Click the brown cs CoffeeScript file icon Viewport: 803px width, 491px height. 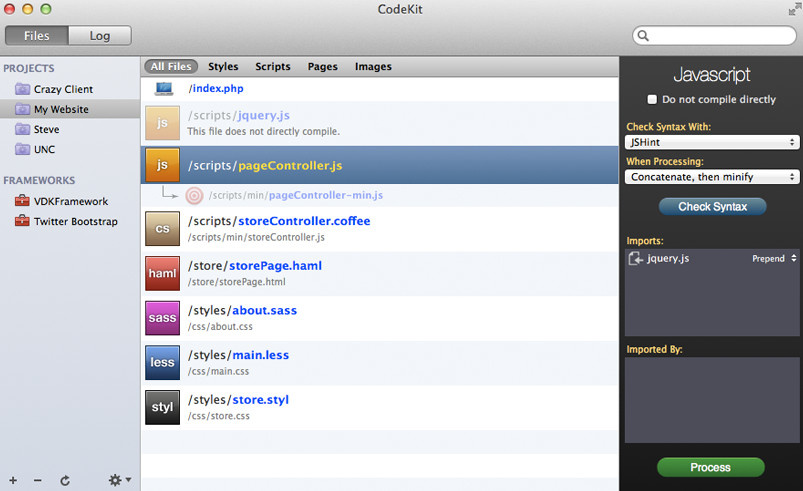pos(162,229)
